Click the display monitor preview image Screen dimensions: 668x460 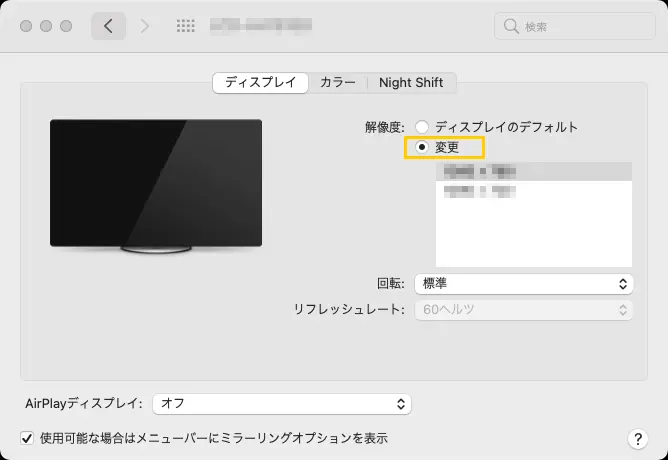point(156,184)
